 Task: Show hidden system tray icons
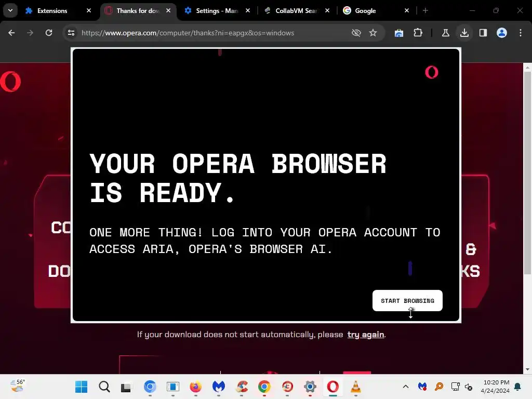point(405,387)
